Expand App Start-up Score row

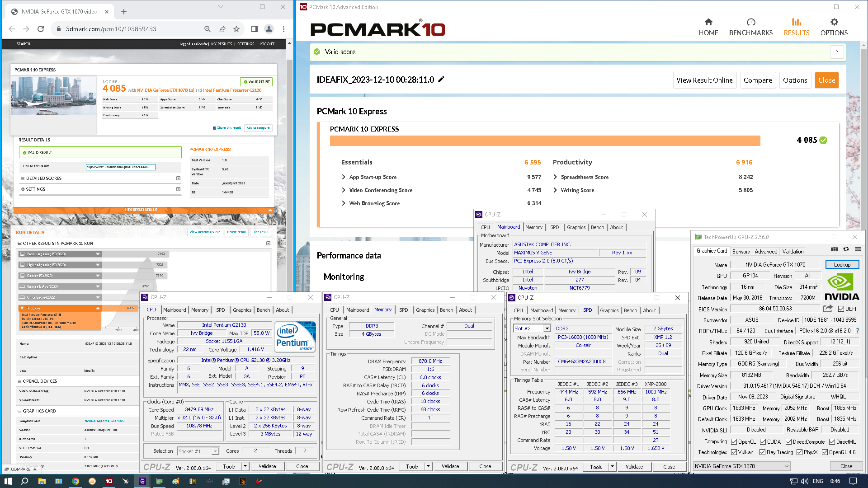(x=344, y=177)
